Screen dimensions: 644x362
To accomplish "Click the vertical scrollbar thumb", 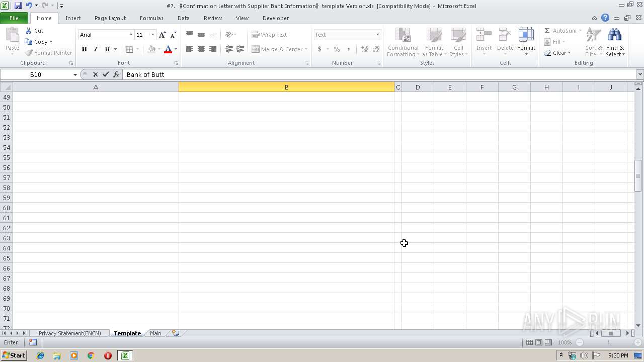I will point(638,175).
